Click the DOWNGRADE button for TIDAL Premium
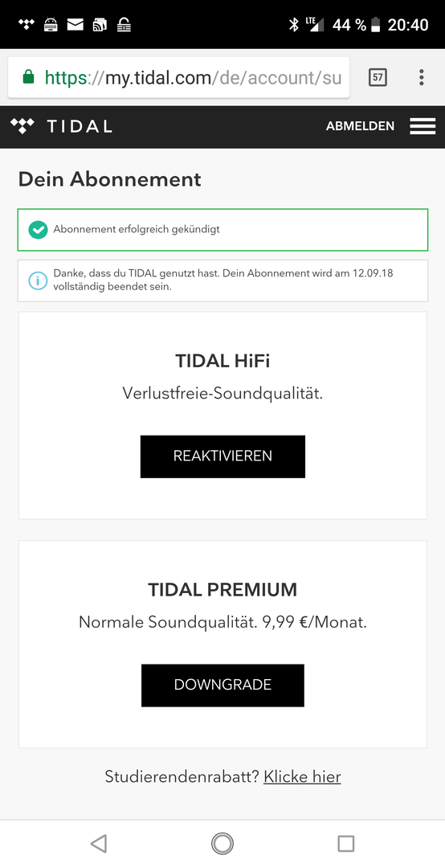This screenshot has width=445, height=868. 222,686
